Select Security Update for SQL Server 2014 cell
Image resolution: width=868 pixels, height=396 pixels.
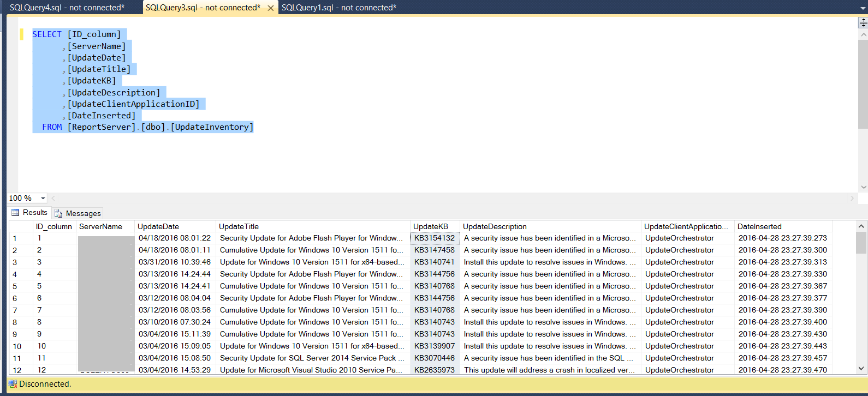312,358
